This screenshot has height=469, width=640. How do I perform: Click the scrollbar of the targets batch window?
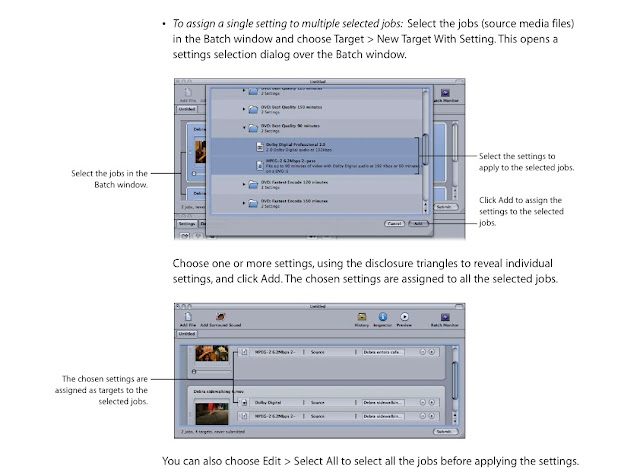[455, 386]
